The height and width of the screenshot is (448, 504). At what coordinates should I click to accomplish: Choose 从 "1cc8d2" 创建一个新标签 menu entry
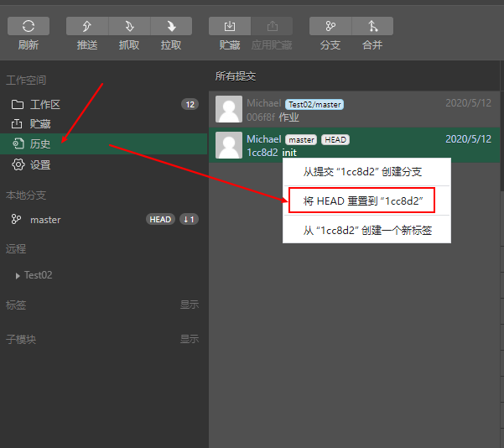[367, 230]
